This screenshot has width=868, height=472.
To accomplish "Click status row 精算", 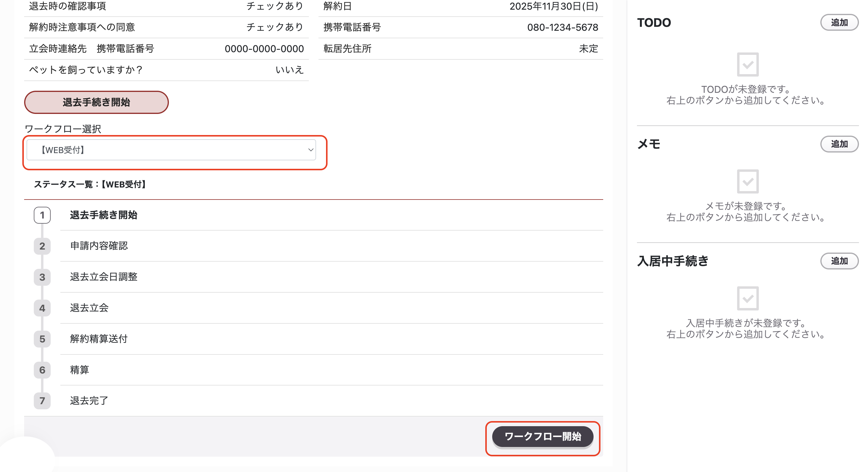I will tap(331, 370).
